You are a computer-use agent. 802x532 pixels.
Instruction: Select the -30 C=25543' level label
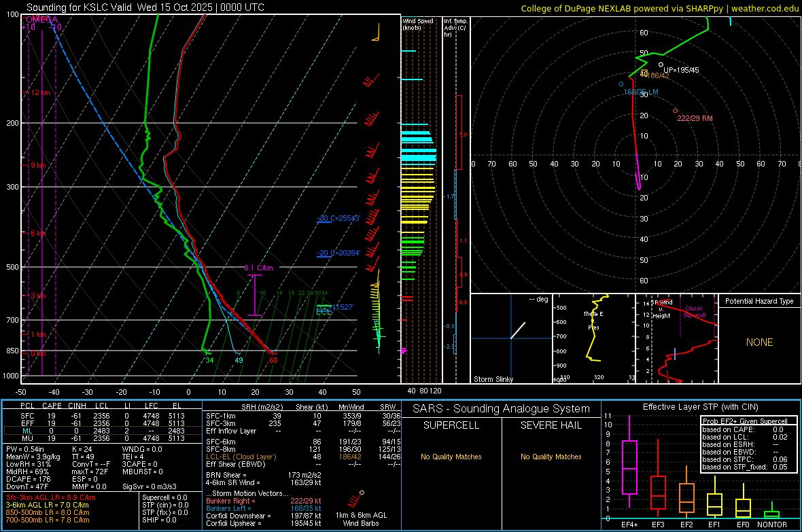tap(338, 218)
